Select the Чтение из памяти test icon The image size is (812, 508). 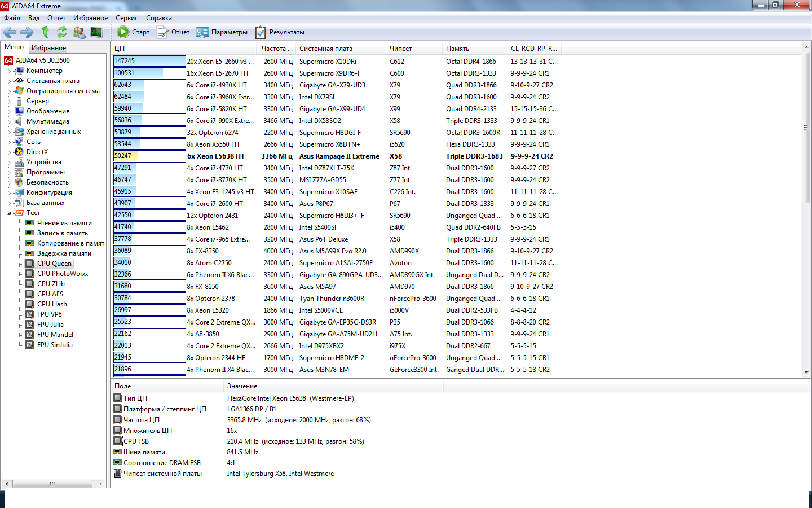click(x=30, y=223)
